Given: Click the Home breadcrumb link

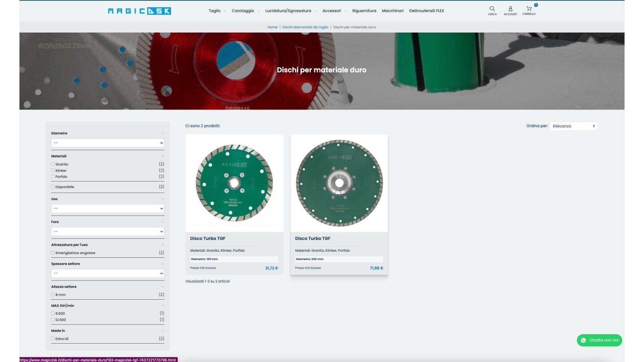Looking at the screenshot, I should point(272,27).
